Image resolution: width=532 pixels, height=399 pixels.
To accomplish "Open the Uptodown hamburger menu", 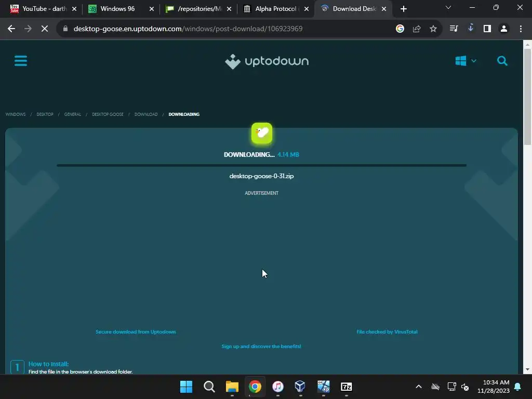I will click(21, 61).
